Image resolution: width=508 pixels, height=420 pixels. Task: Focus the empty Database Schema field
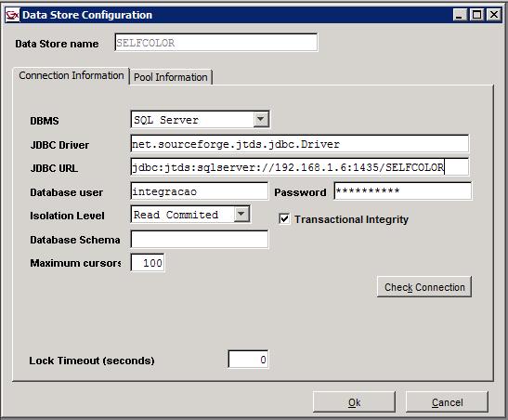point(200,239)
